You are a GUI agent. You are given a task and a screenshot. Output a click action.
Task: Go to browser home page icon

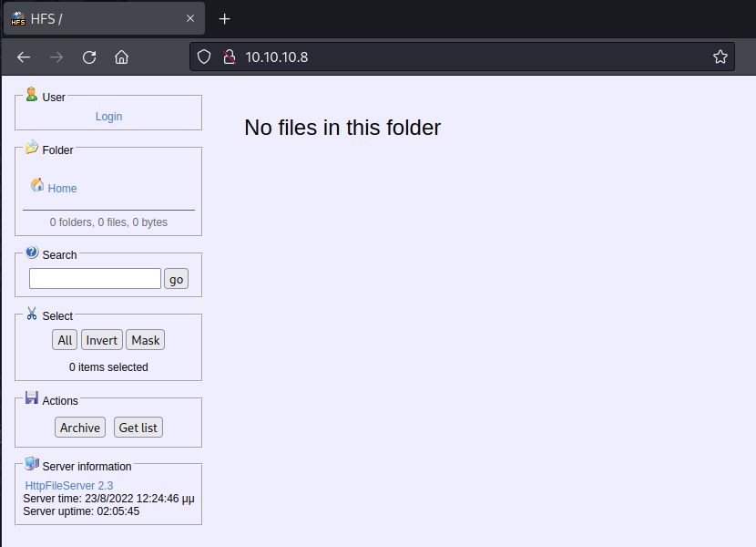(121, 57)
